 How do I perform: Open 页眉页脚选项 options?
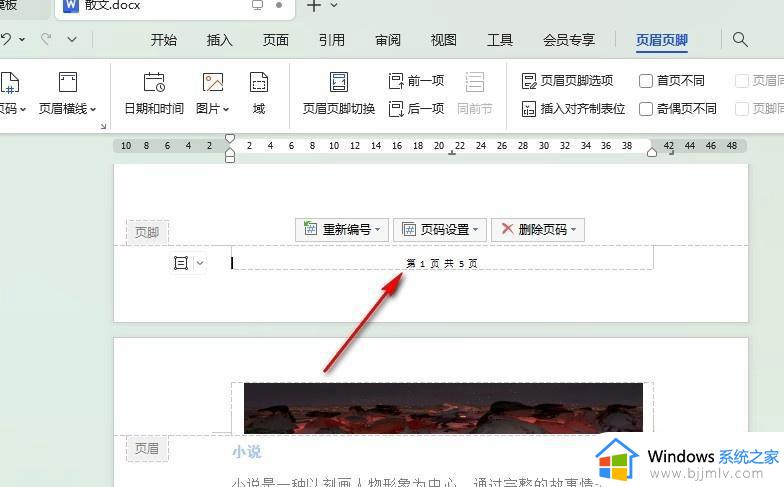[x=567, y=80]
